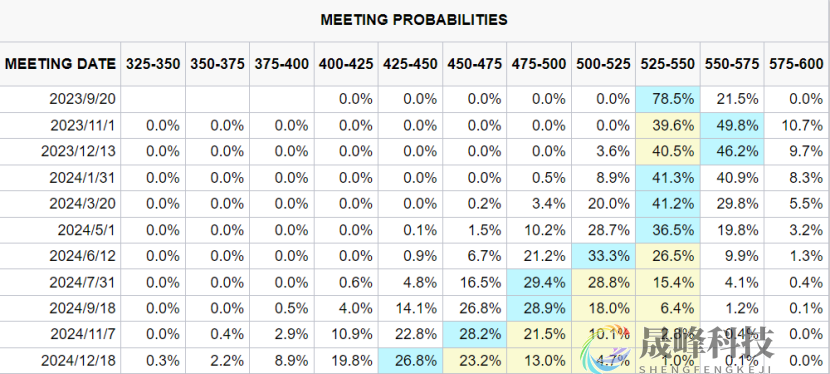Click the 550-575 column header

[x=732, y=64]
